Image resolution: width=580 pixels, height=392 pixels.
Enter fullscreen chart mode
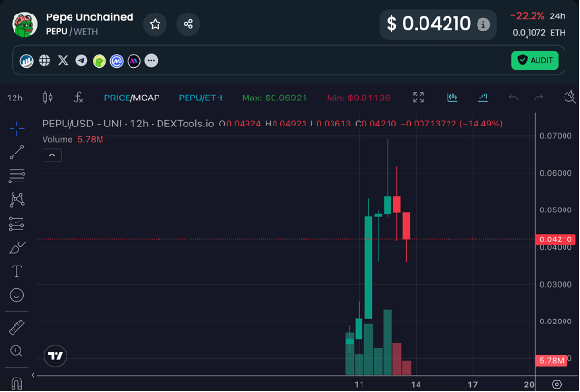click(419, 98)
